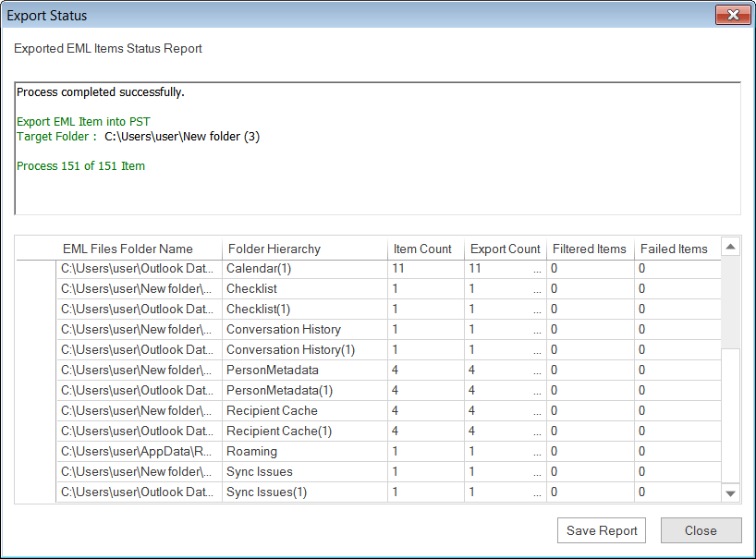
Task: Click the Checklist(1) folder hierarchy cell
Action: pos(305,309)
